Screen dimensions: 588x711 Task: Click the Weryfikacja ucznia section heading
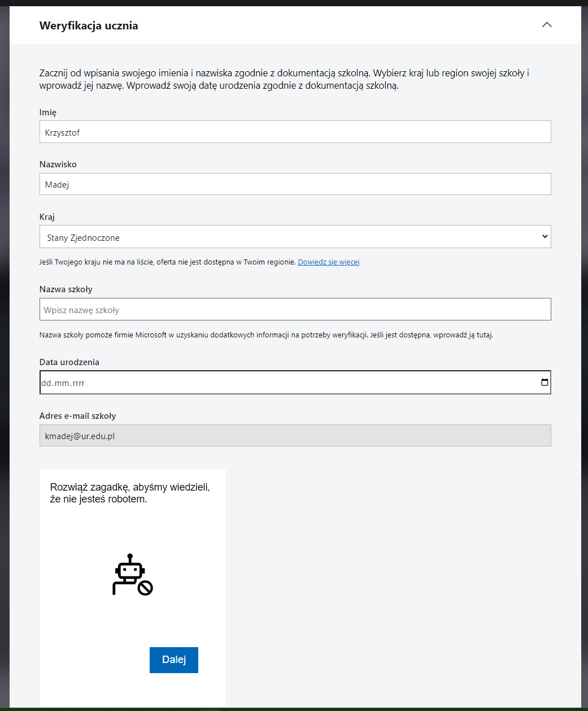(x=89, y=25)
